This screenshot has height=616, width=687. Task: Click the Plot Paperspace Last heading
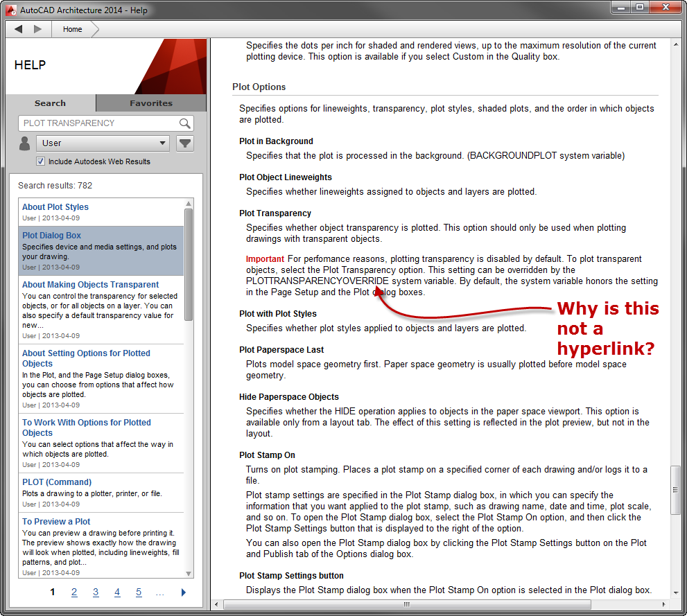(281, 350)
